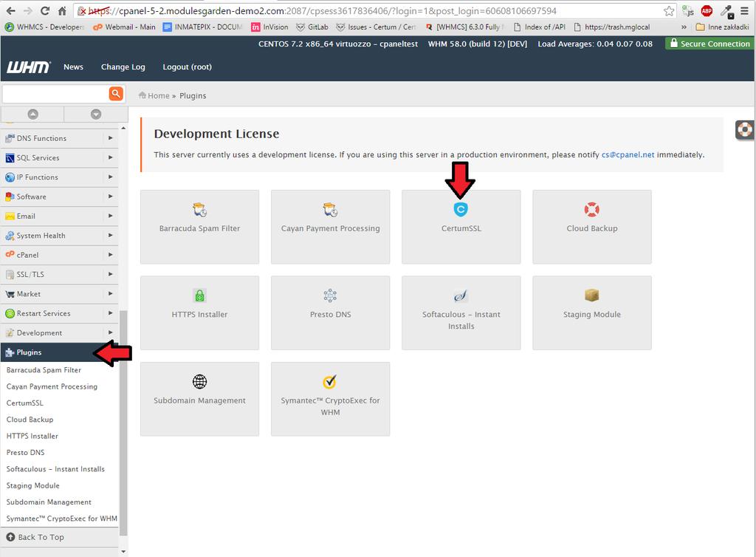Open the Adblock Plus extension icon
Image resolution: width=756 pixels, height=557 pixels.
pyautogui.click(x=707, y=10)
